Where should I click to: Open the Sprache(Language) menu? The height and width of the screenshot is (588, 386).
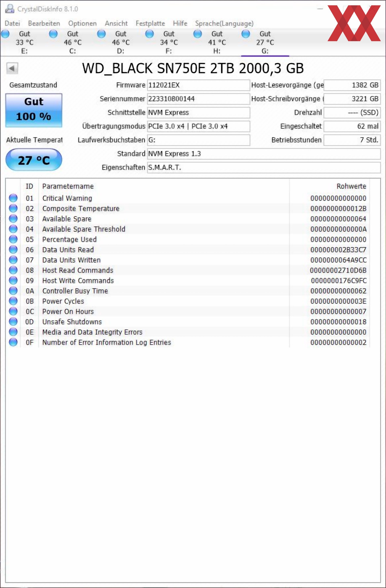pyautogui.click(x=224, y=23)
